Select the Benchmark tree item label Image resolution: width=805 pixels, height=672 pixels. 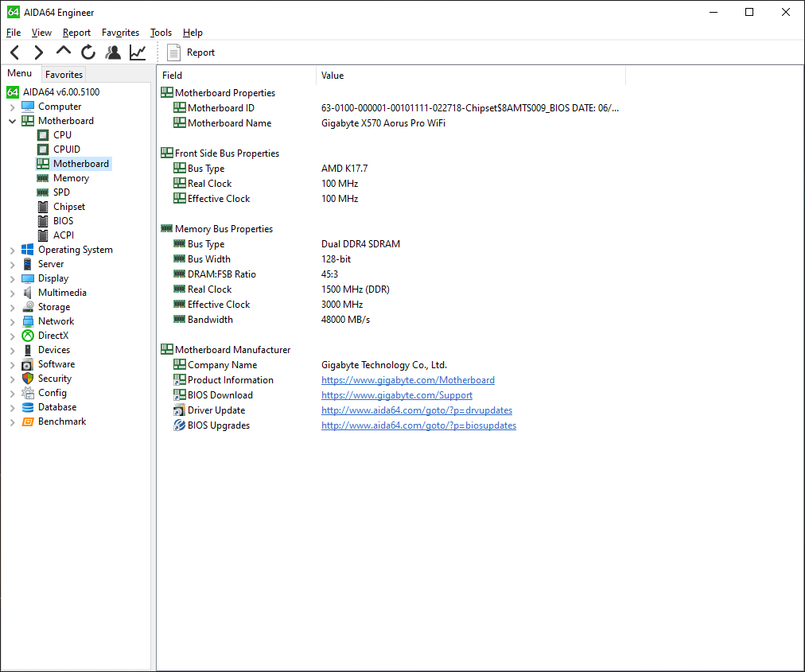[62, 421]
